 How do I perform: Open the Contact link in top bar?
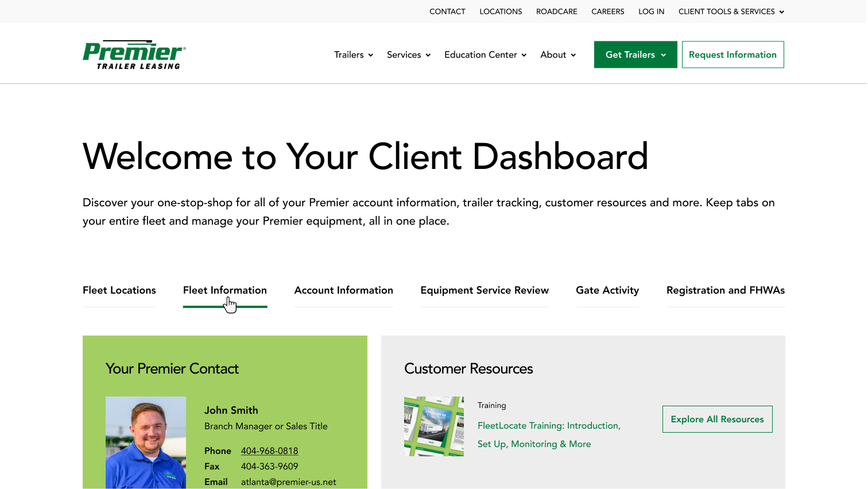(x=447, y=11)
